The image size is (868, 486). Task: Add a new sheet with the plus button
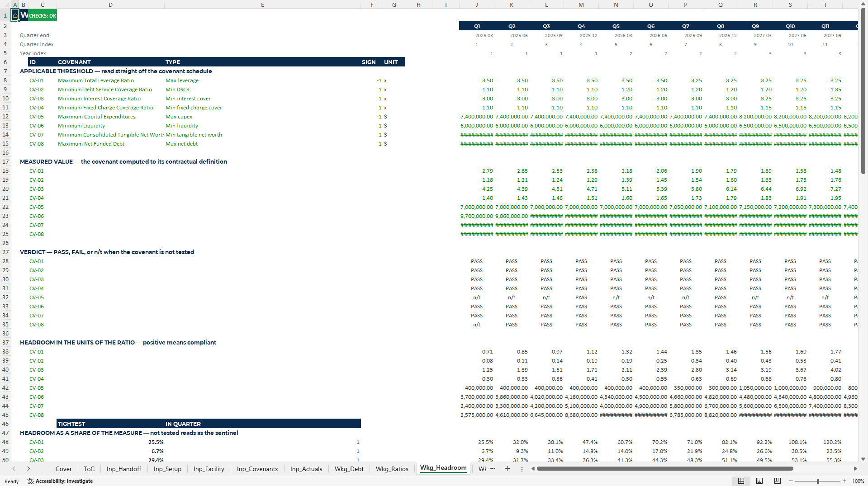coord(507,469)
